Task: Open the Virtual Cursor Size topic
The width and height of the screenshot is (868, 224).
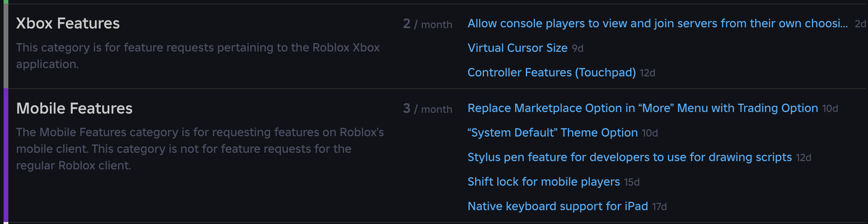Action: [x=517, y=48]
